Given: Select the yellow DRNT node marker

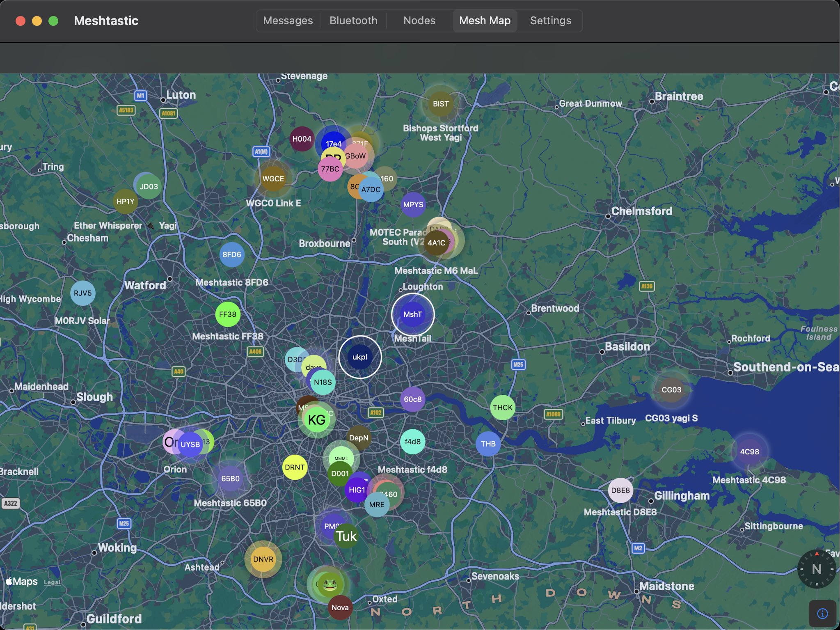Looking at the screenshot, I should [295, 467].
